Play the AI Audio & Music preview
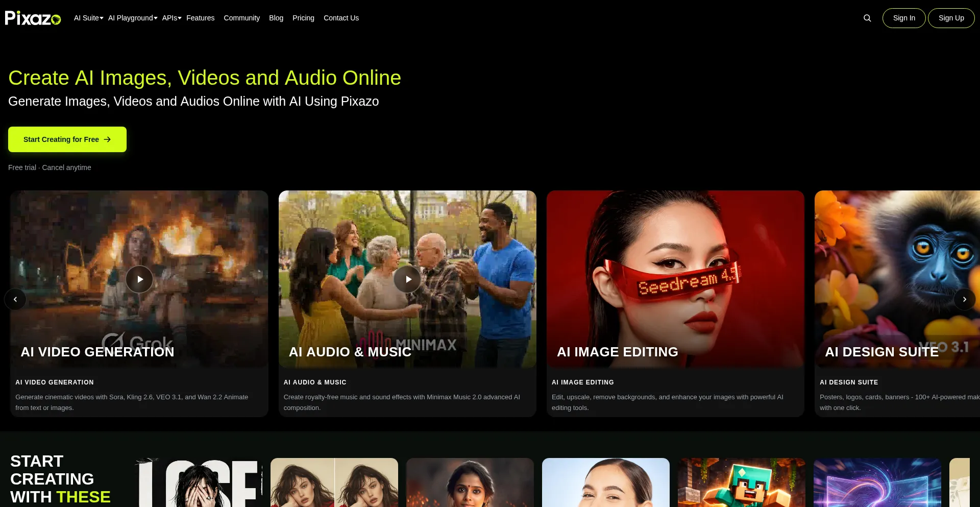 point(407,279)
